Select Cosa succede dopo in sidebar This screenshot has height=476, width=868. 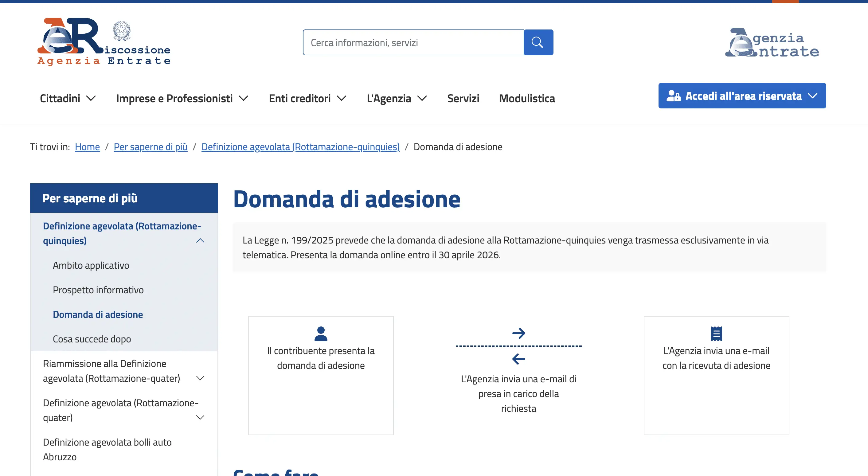point(92,339)
